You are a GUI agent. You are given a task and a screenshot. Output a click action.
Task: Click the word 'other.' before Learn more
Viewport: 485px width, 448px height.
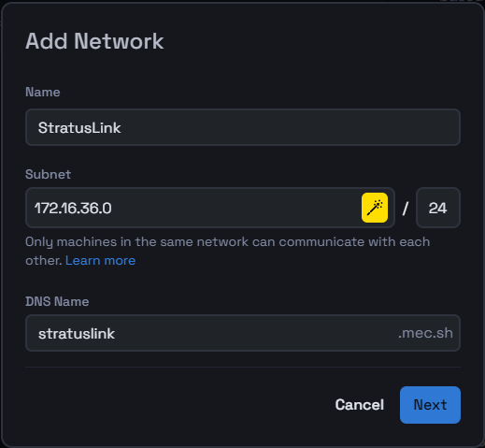[44, 260]
